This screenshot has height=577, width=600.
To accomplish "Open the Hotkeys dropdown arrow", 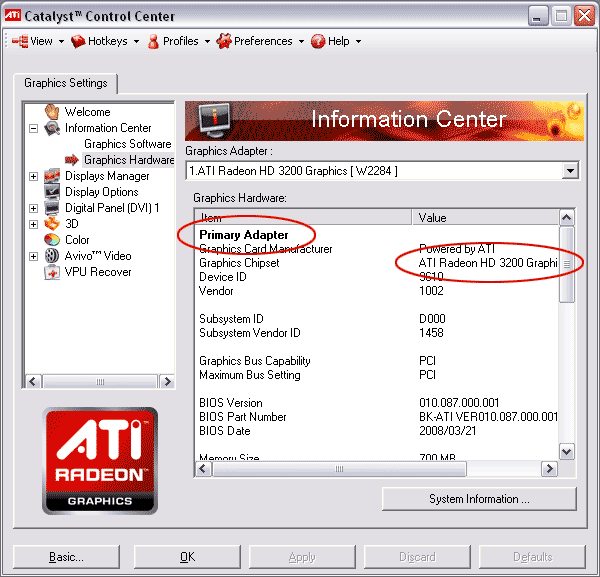I will [x=136, y=41].
